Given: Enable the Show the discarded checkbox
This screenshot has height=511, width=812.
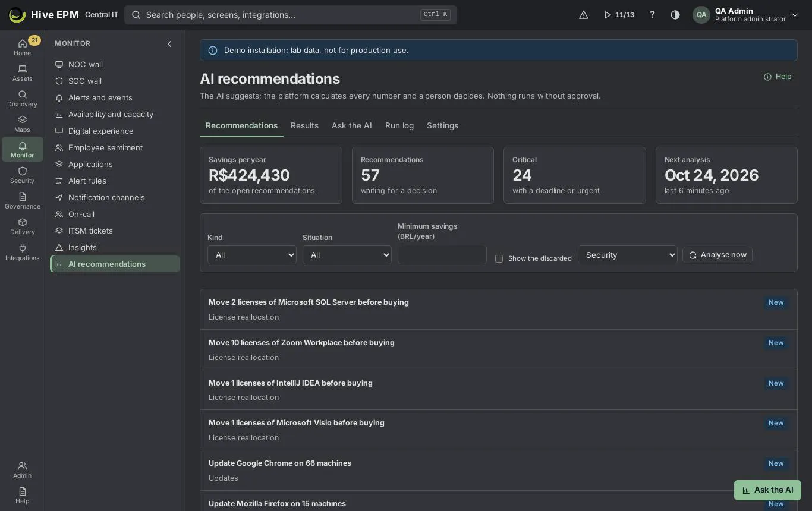Looking at the screenshot, I should (499, 258).
